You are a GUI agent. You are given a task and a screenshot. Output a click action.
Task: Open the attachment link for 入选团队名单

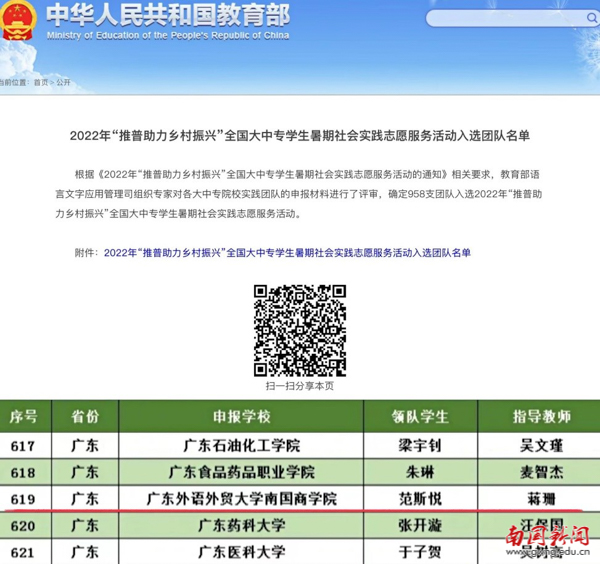tap(287, 253)
